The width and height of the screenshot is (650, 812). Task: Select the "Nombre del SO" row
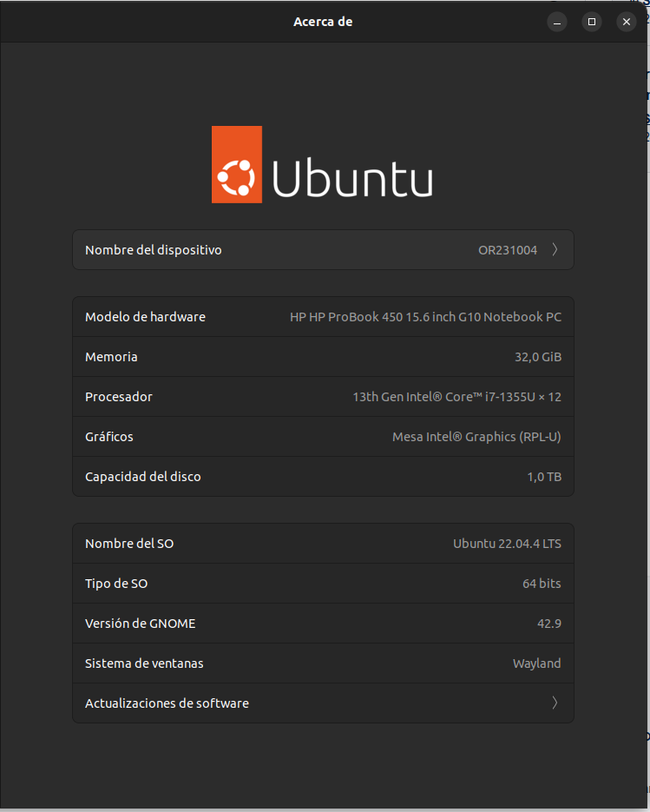323,543
